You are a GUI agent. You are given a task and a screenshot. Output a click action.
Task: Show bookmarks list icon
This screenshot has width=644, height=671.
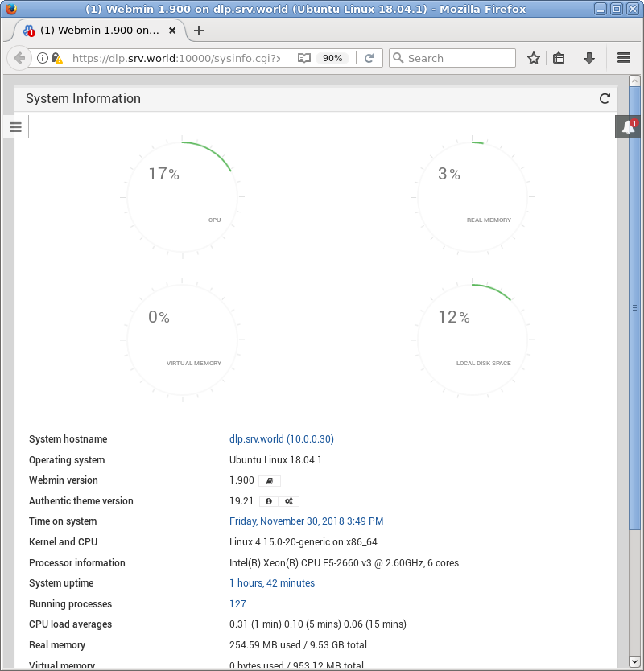(x=559, y=58)
